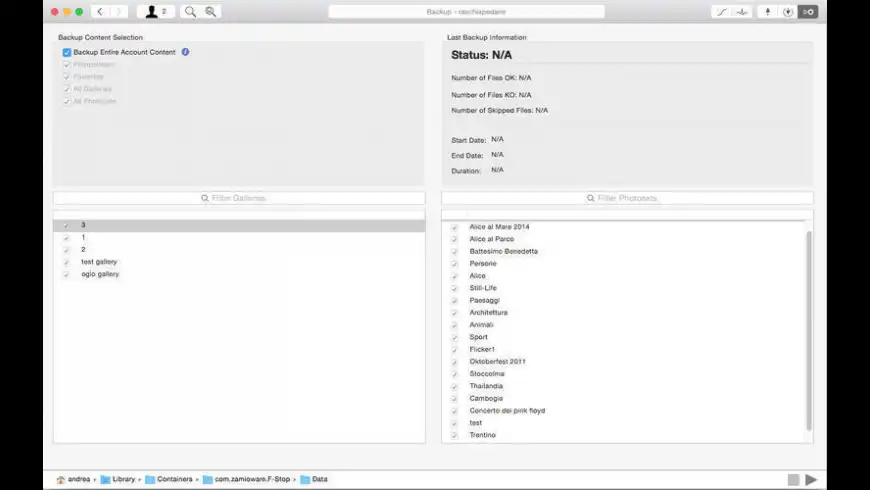The width and height of the screenshot is (870, 490).
Task: Select the curve graph toolbar icon
Action: tap(721, 12)
